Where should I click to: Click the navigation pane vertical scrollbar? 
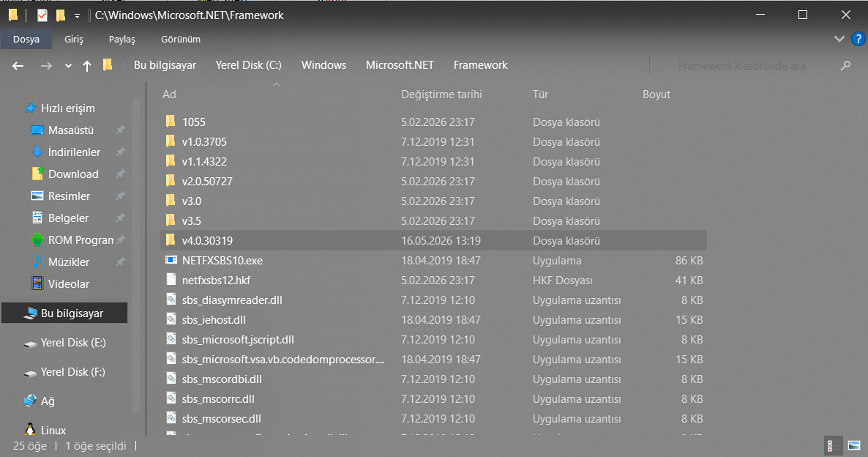tap(136, 255)
